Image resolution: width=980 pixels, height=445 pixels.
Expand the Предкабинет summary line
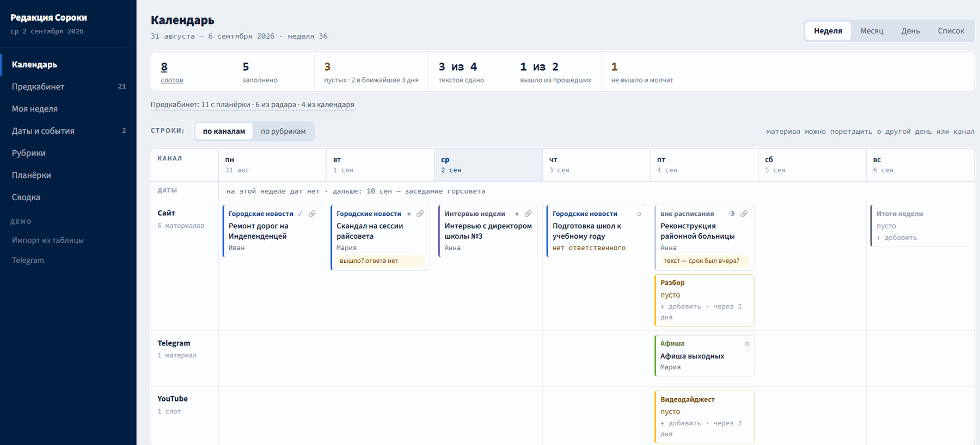point(253,104)
